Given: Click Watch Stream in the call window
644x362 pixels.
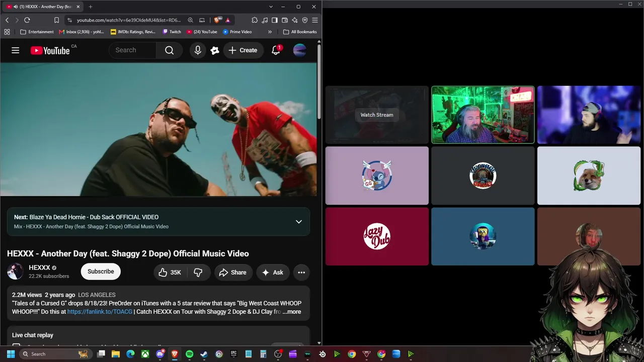Looking at the screenshot, I should [377, 115].
